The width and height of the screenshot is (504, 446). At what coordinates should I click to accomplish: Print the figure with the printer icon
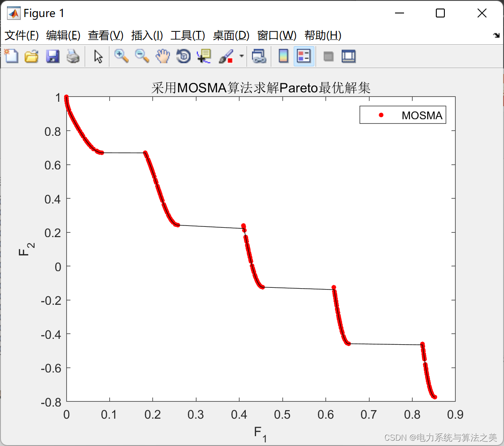click(73, 56)
